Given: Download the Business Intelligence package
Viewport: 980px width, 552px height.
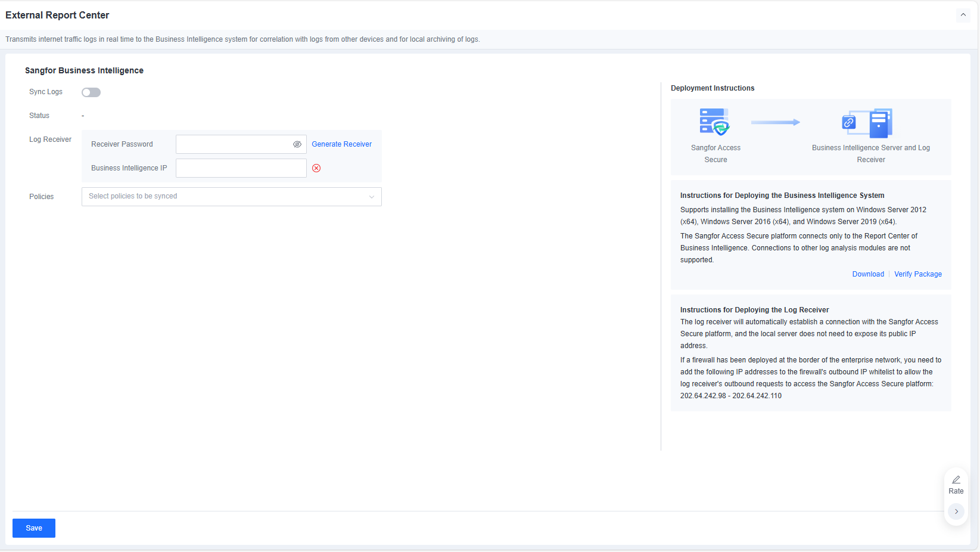Looking at the screenshot, I should [x=868, y=274].
